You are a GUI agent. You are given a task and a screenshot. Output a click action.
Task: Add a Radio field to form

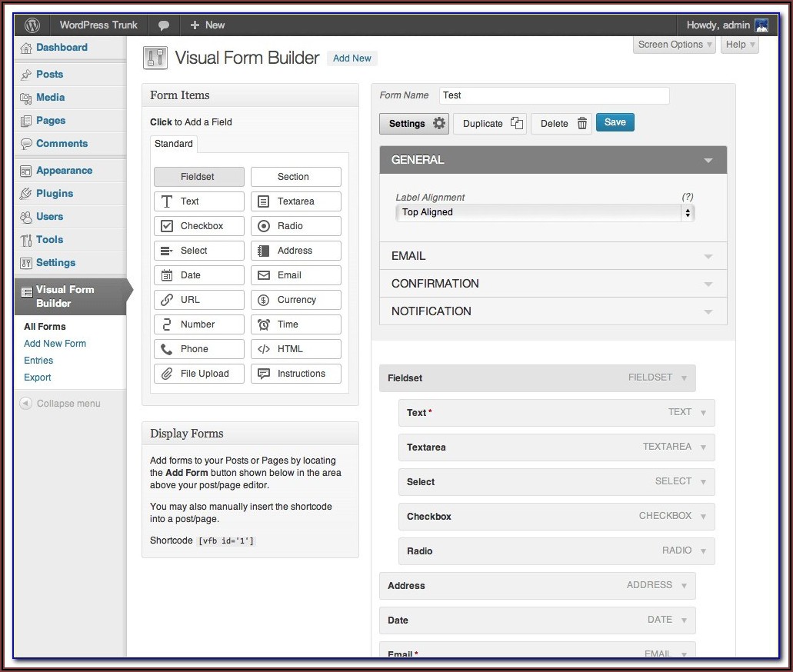pos(296,226)
